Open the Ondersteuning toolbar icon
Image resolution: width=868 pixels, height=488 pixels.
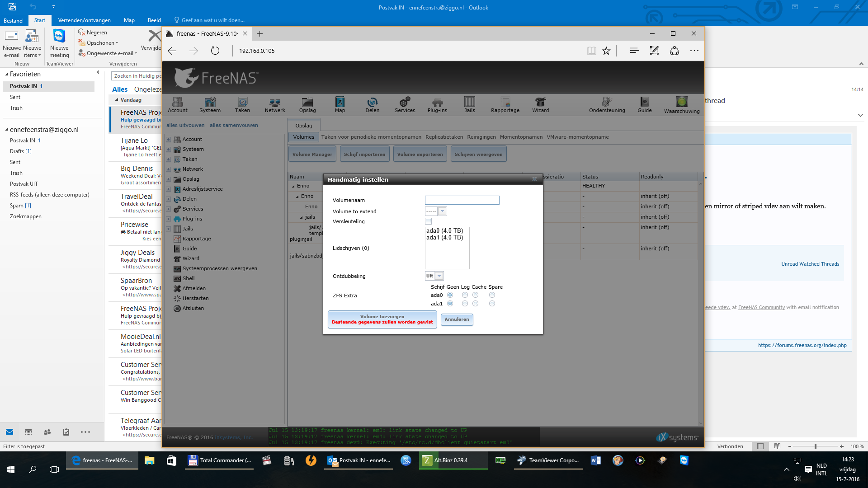click(x=607, y=105)
